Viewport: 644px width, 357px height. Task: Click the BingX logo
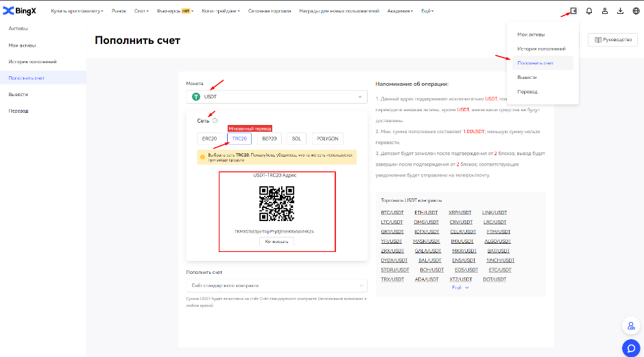tap(19, 11)
